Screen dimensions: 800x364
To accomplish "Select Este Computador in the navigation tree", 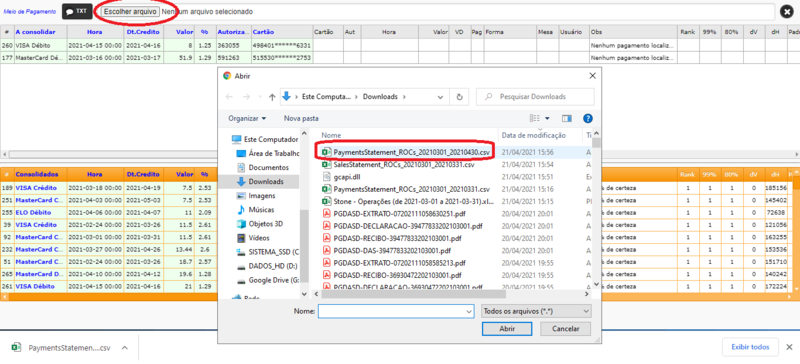I will point(265,139).
